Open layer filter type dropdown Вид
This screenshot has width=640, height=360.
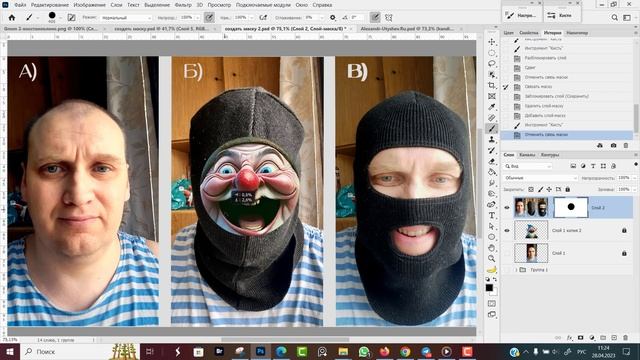point(528,166)
